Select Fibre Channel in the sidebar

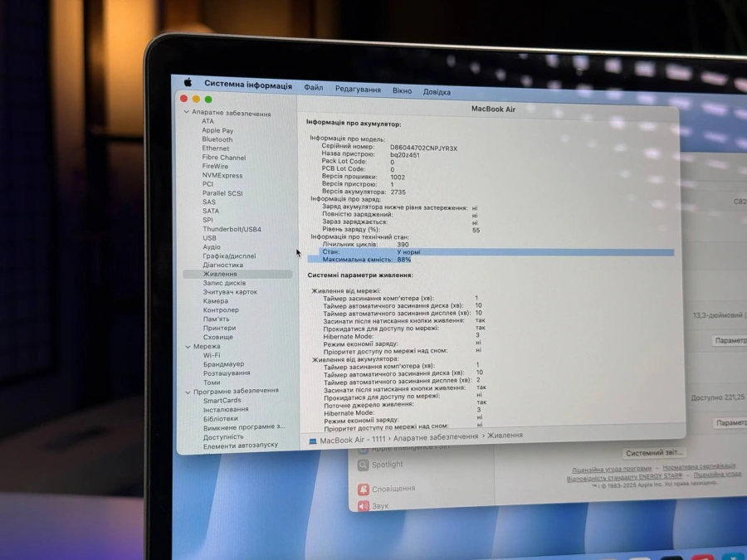(224, 157)
